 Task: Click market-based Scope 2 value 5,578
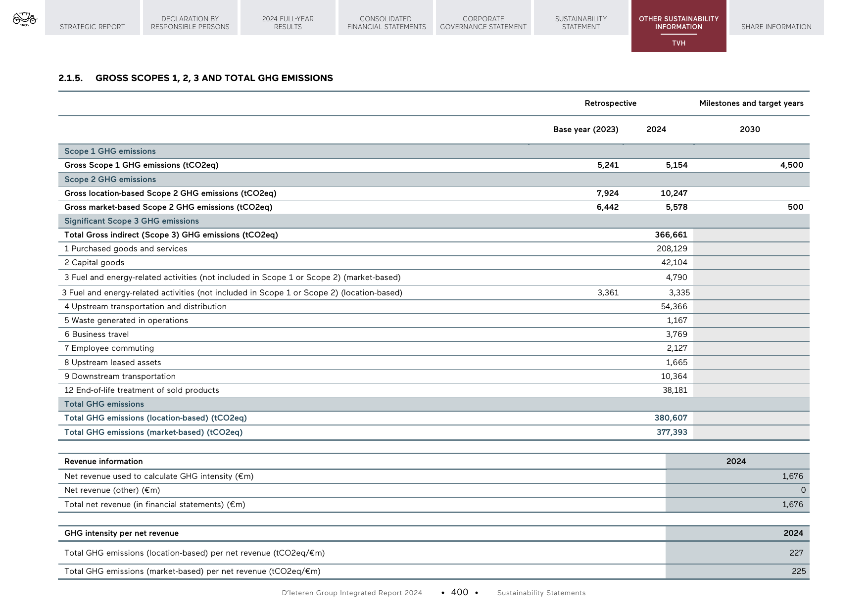tap(676, 207)
